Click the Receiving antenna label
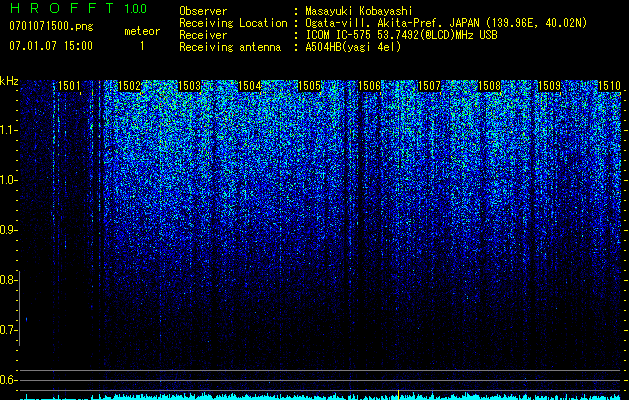The width and height of the screenshot is (629, 400). [x=230, y=47]
